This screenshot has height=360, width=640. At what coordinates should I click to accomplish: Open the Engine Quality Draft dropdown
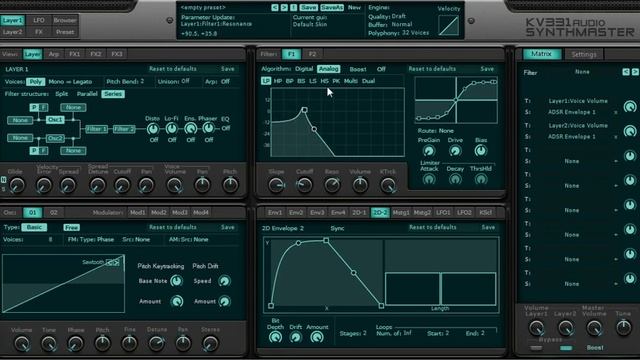pyautogui.click(x=398, y=16)
